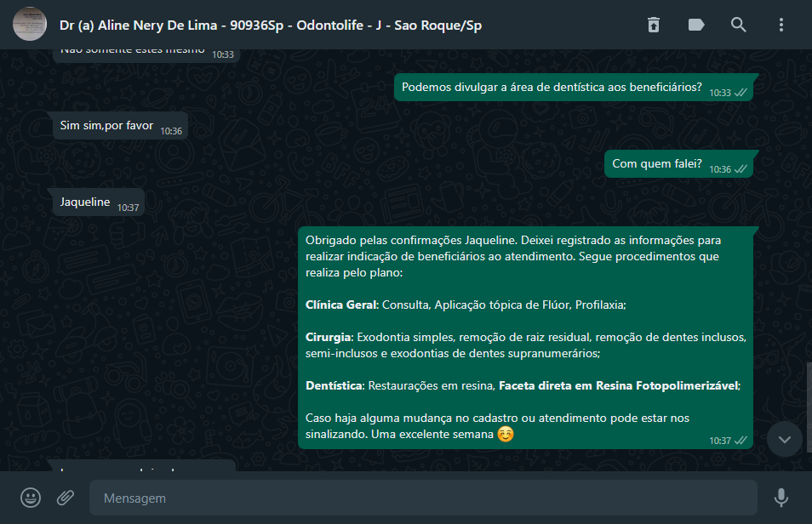This screenshot has height=524, width=812.
Task: Click the 'Sim sim,por favor' message bubble
Action: tap(120, 125)
